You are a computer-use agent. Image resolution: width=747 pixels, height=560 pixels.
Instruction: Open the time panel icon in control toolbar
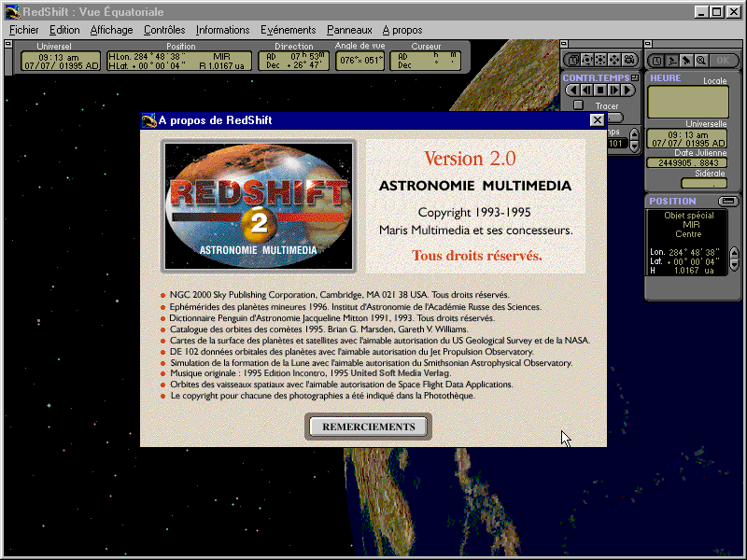(573, 60)
